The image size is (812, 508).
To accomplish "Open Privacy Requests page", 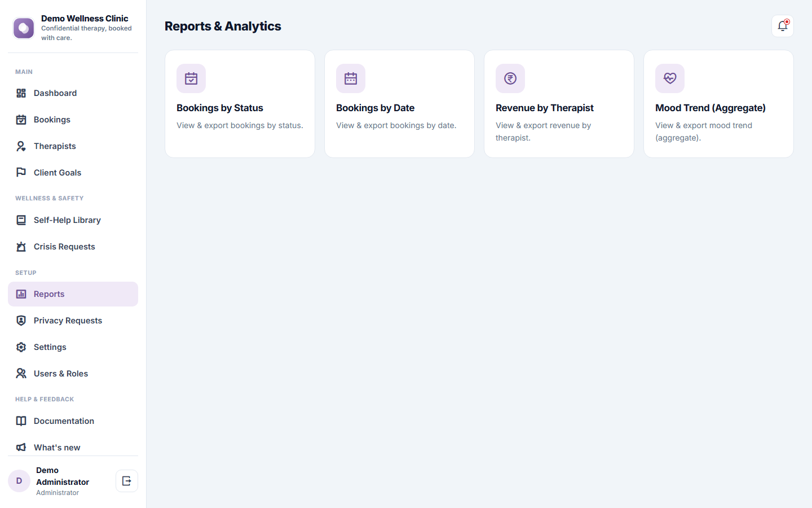I will (73, 321).
